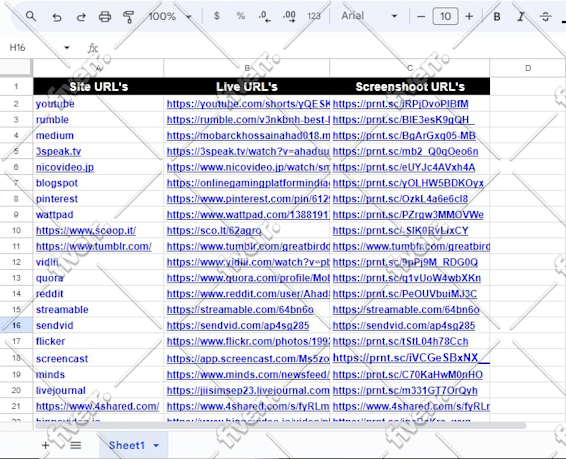Viewport: 566px width, 459px height.
Task: Open the name box dropdown next to H16
Action: 67,47
